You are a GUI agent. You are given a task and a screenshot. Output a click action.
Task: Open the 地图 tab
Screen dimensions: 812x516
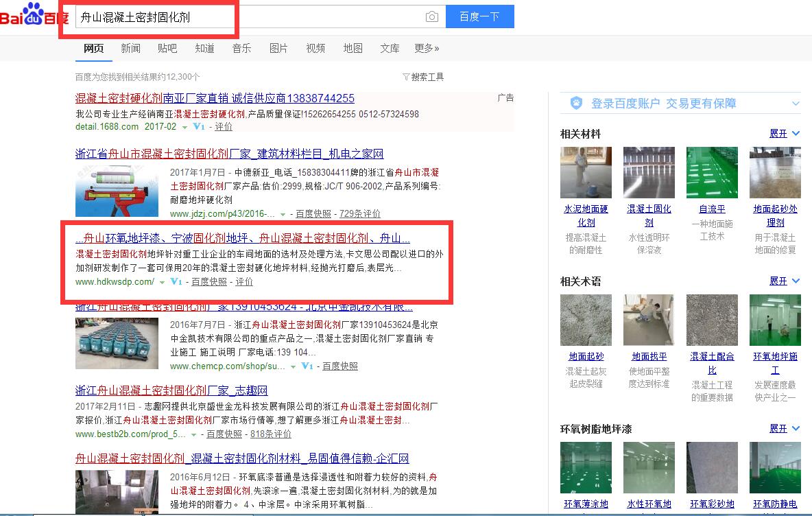click(353, 48)
